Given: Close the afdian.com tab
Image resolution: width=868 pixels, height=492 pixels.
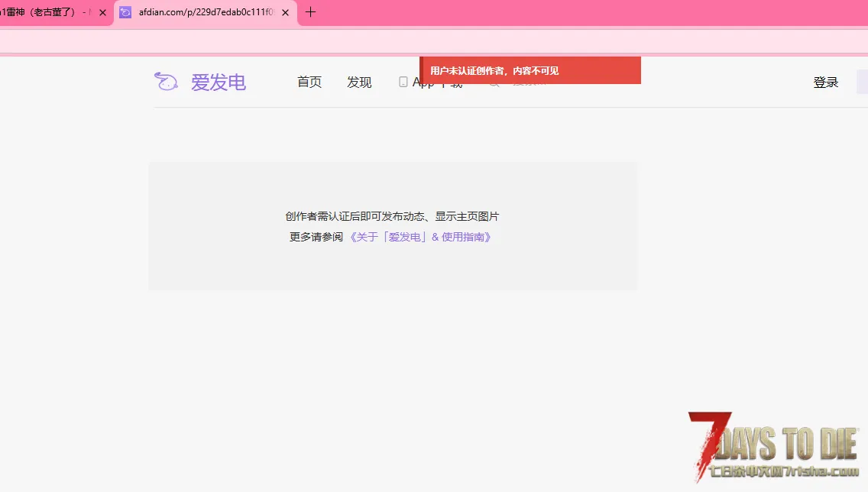Looking at the screenshot, I should click(285, 12).
